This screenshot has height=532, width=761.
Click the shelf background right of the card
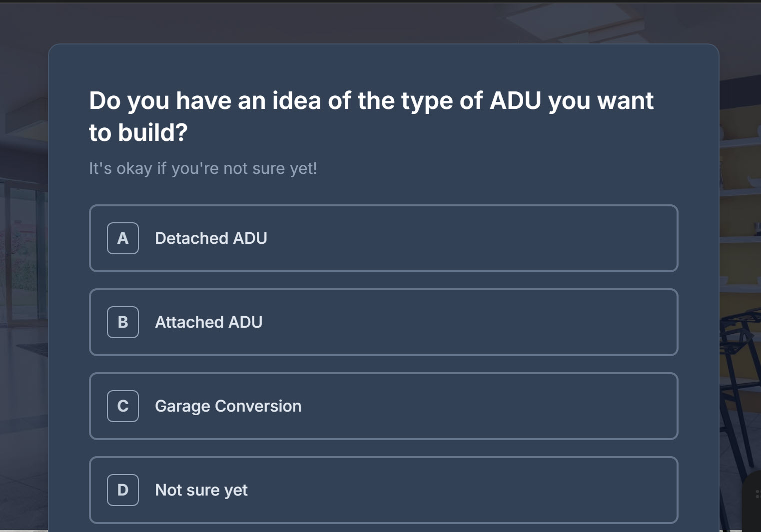coord(741,200)
